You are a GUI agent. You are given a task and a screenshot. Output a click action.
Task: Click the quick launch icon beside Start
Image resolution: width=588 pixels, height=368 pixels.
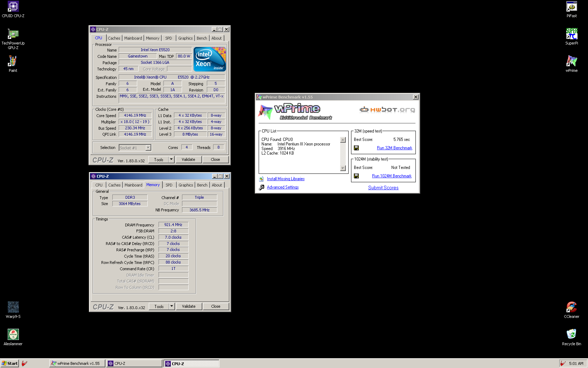pos(24,363)
